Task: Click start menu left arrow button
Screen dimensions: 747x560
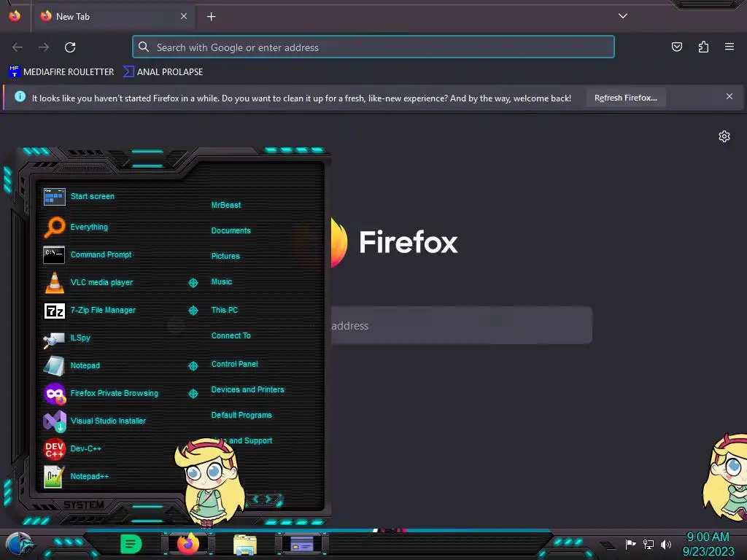Action: tap(255, 499)
